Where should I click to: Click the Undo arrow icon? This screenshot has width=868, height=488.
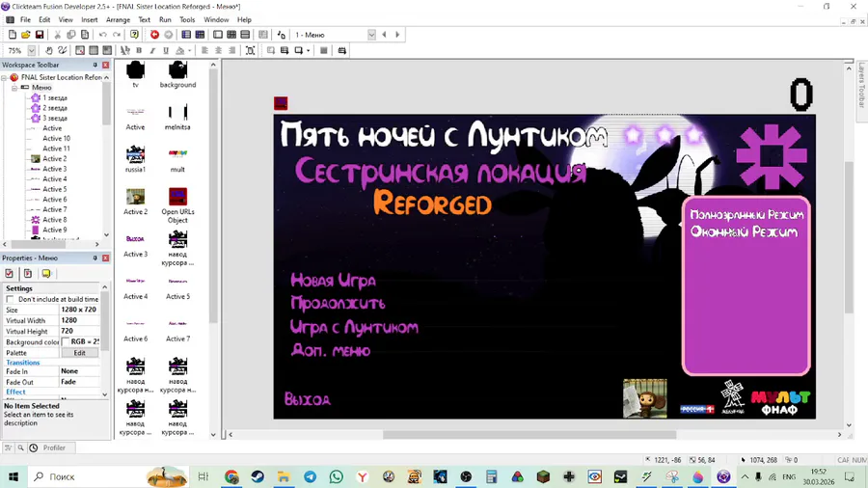(102, 35)
